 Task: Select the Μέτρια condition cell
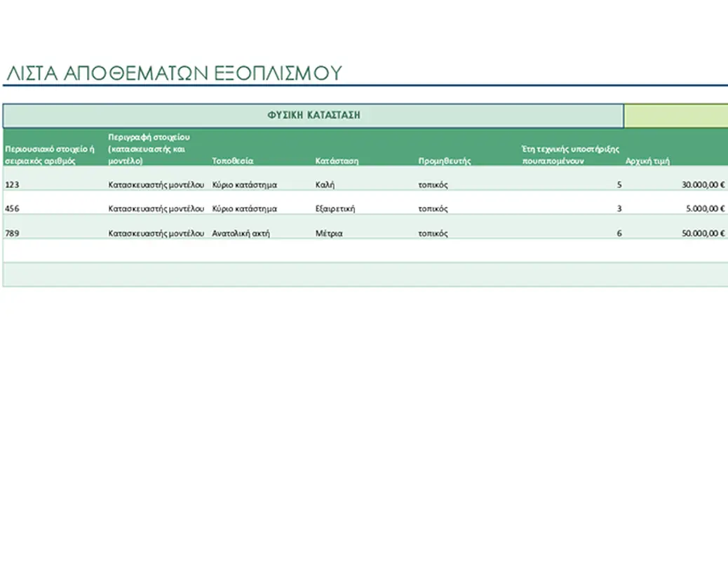(330, 234)
